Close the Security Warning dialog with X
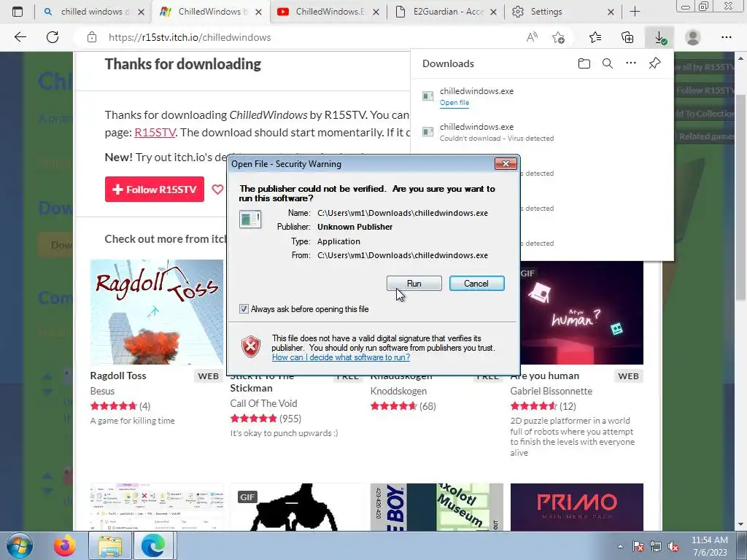 pos(506,164)
